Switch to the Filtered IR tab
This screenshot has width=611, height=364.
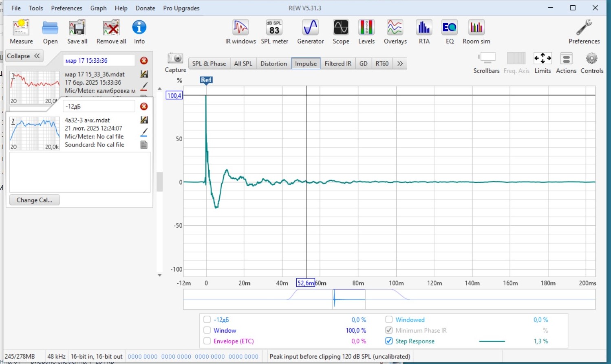point(338,64)
